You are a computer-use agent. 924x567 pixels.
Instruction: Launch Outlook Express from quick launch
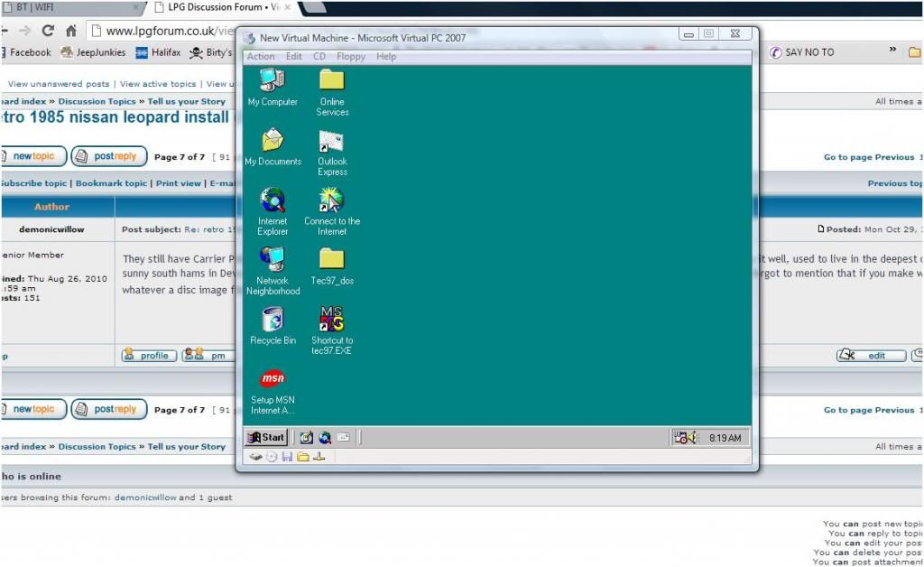pyautogui.click(x=344, y=437)
